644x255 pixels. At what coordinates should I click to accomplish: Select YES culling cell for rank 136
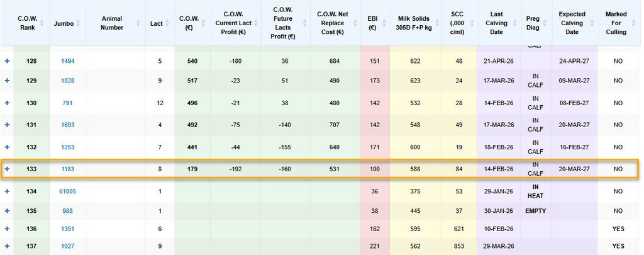(618, 229)
